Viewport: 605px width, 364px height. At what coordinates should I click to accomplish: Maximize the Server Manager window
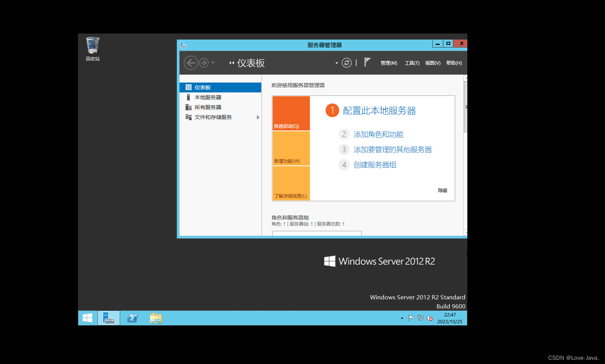(448, 44)
